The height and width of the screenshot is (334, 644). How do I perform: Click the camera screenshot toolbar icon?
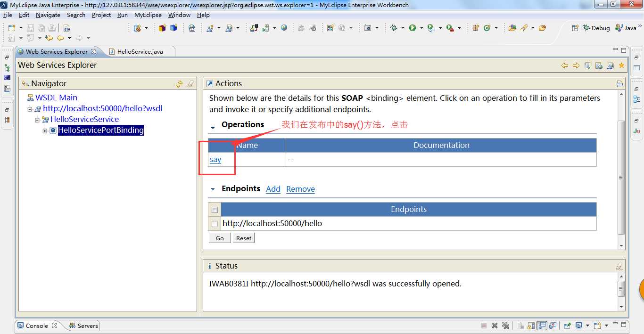click(x=368, y=28)
